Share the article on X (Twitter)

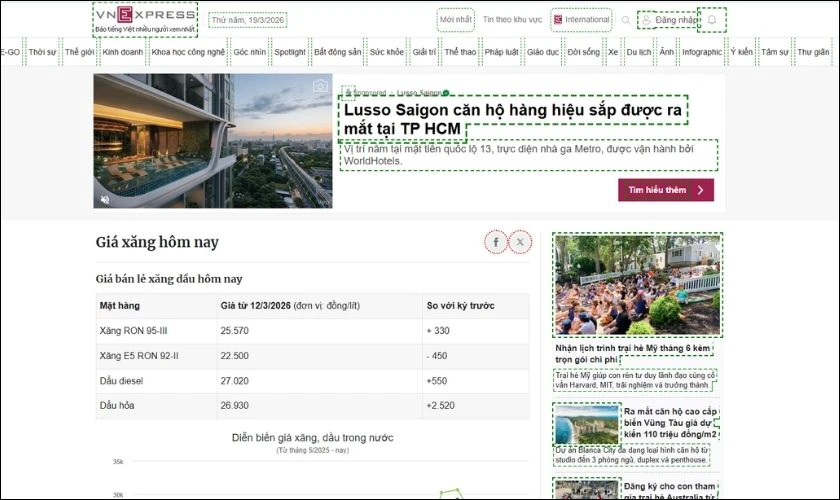(520, 242)
